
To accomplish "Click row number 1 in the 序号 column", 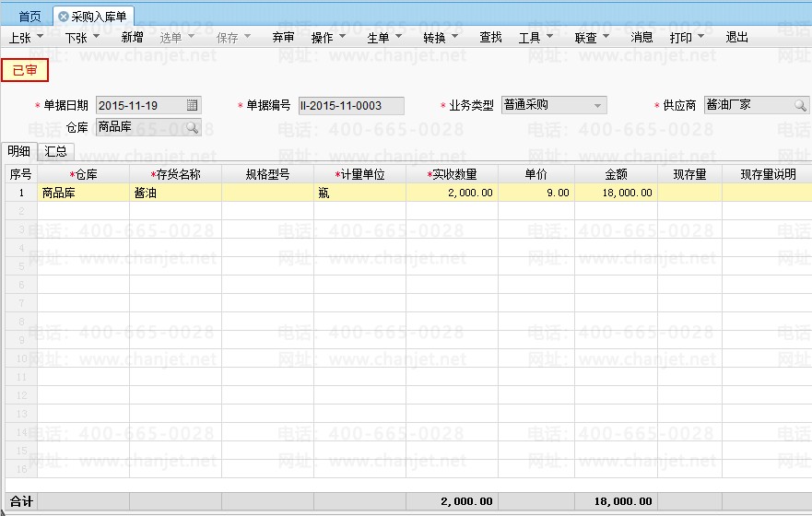I will pos(21,193).
